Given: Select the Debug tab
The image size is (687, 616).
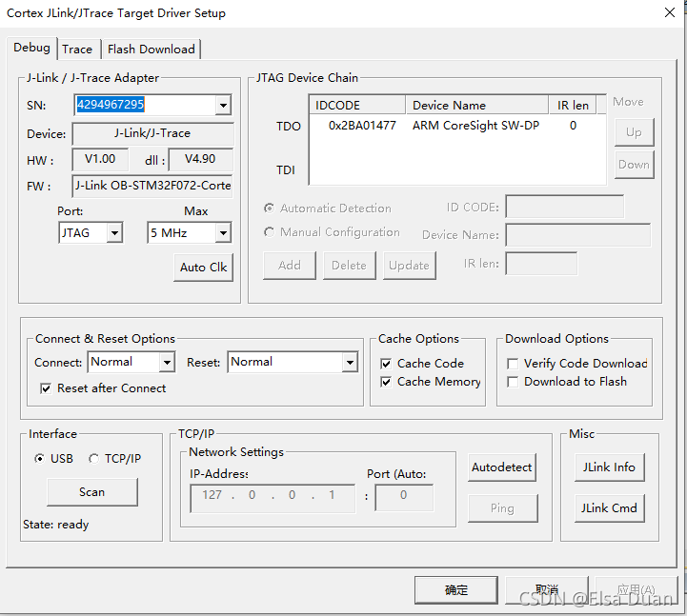Looking at the screenshot, I should [x=31, y=48].
